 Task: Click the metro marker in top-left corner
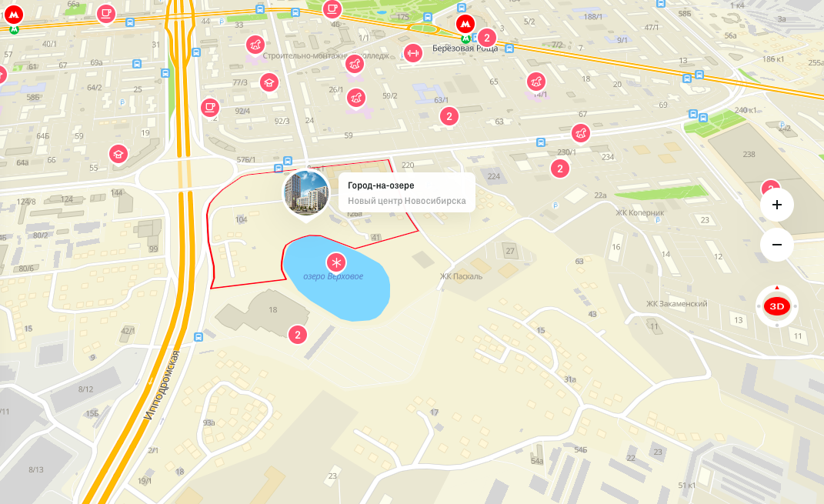pos(14,15)
